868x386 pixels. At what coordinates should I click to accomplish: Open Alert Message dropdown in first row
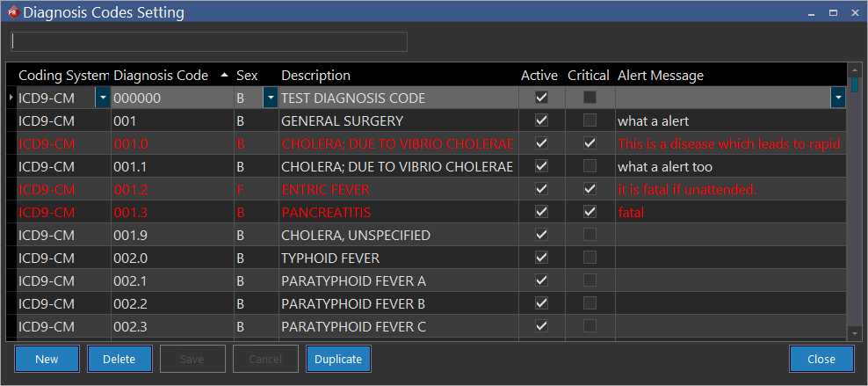(x=838, y=98)
